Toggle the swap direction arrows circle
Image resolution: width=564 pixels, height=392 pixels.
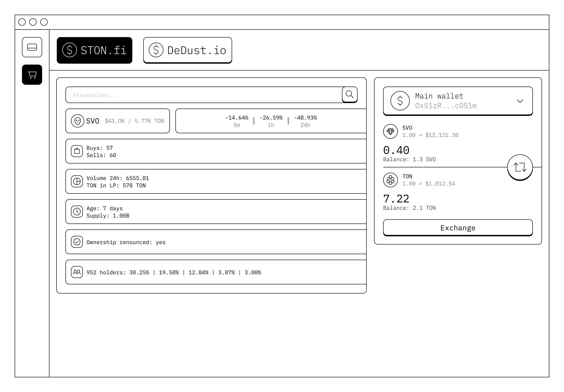click(x=520, y=167)
